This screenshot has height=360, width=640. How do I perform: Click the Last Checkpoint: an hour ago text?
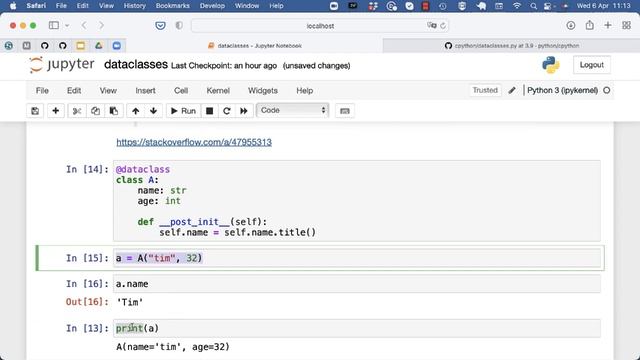(224, 66)
